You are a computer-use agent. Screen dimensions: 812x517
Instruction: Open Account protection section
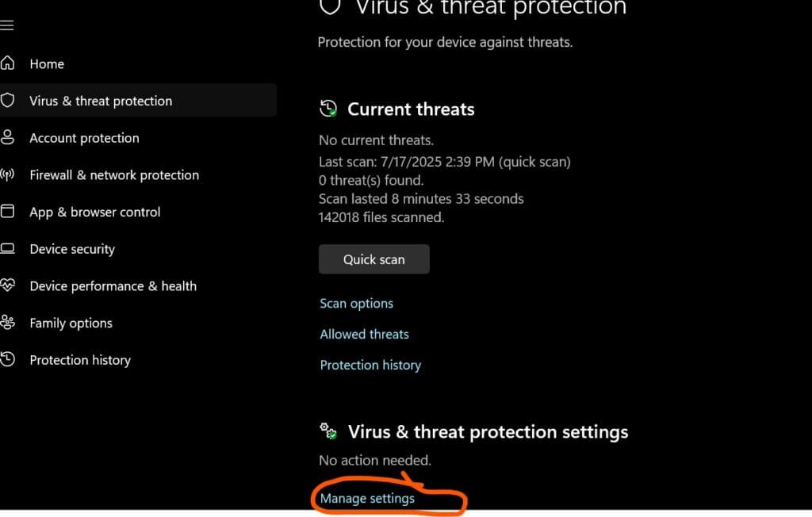[x=84, y=138]
